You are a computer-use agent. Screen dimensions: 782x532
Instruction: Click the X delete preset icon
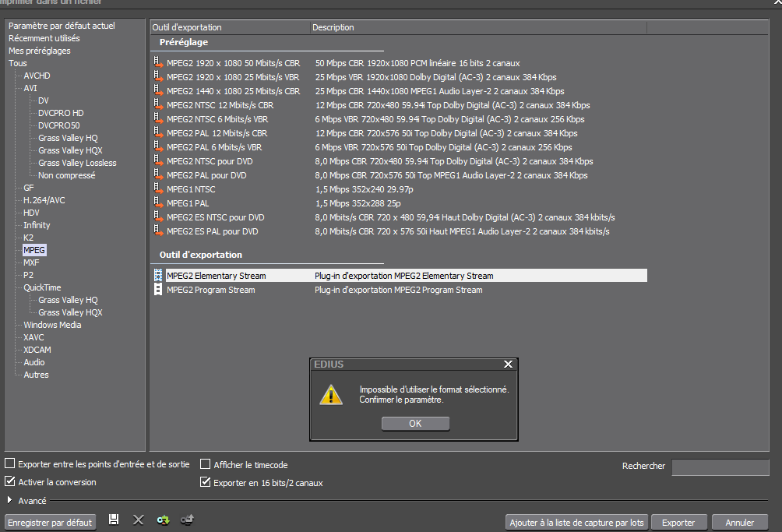[x=138, y=520]
